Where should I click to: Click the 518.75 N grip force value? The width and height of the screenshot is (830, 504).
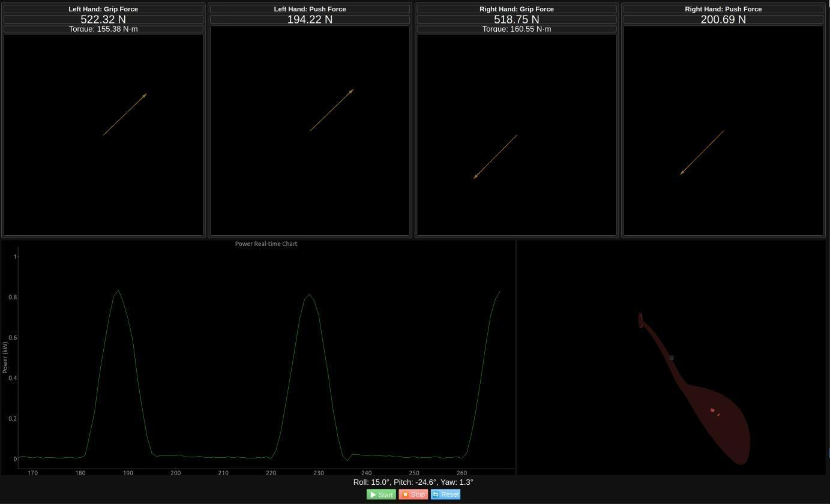pos(517,20)
